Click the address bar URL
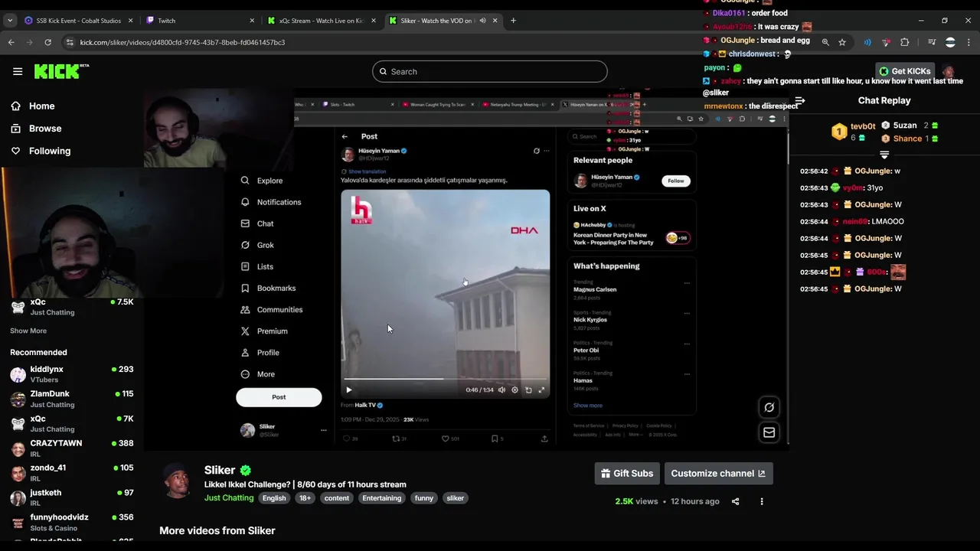Screen dimensions: 980x551 (182, 42)
